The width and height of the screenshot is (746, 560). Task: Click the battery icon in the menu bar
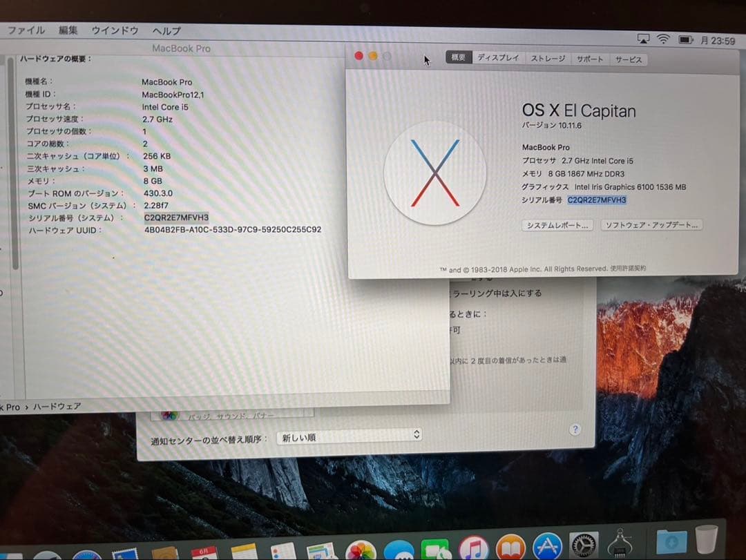pos(683,39)
